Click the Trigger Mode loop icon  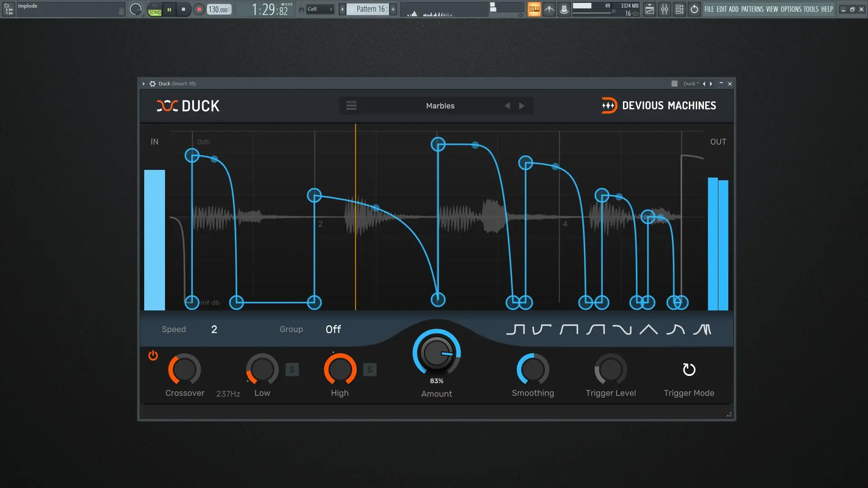[689, 370]
